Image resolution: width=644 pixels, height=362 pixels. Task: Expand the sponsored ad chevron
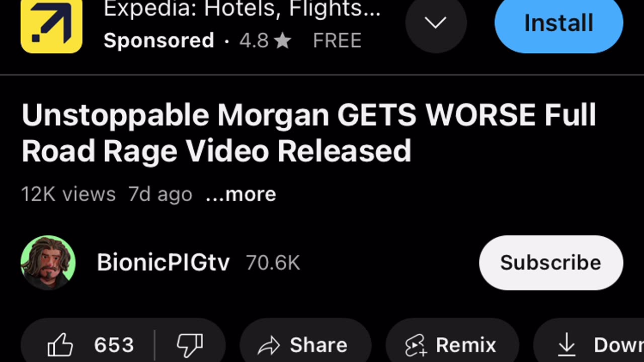click(x=436, y=23)
